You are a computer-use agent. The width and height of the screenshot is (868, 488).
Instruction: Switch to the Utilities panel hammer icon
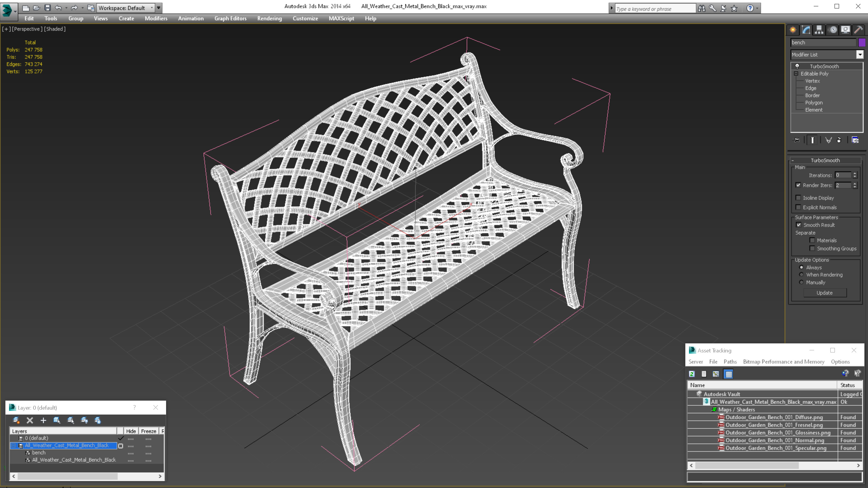point(858,30)
